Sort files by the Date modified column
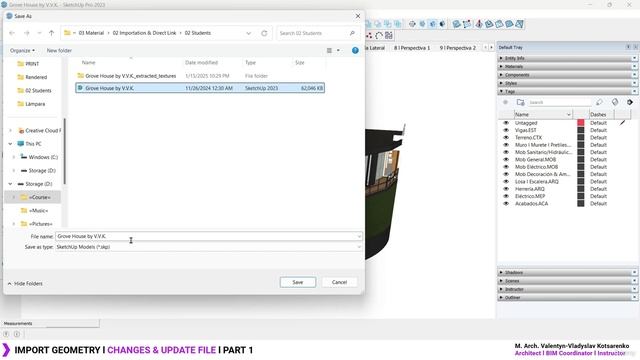Screen dimensions: 640x360 [201, 62]
